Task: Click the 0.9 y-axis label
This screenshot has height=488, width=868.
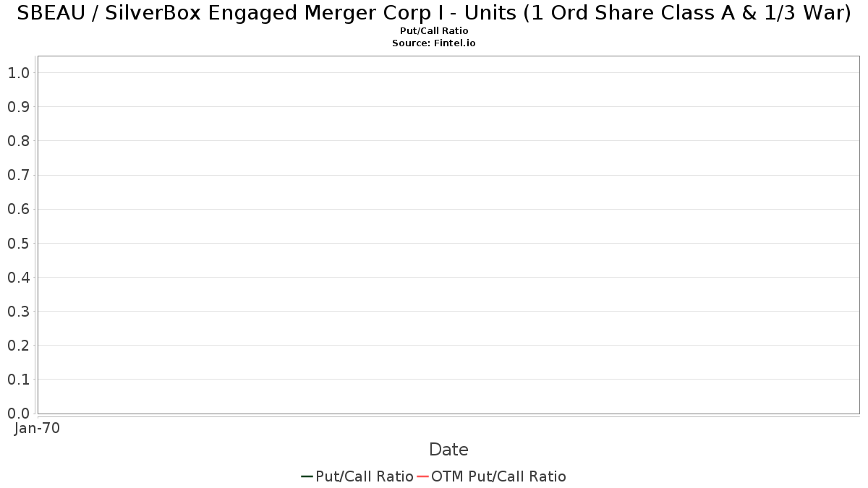Action: (x=18, y=107)
